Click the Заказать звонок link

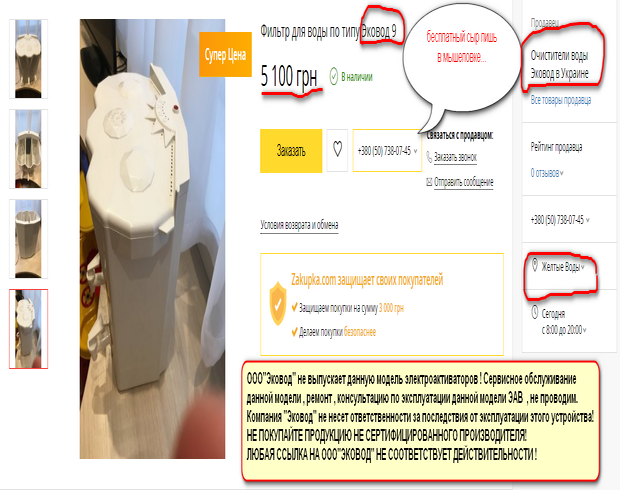pos(455,157)
